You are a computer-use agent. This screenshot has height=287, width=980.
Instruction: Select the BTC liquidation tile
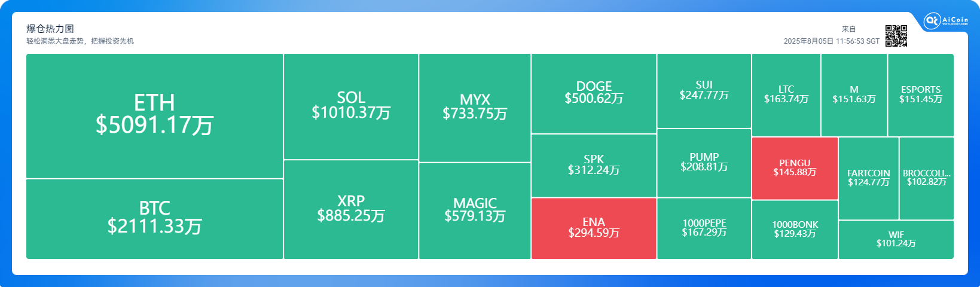(x=154, y=218)
